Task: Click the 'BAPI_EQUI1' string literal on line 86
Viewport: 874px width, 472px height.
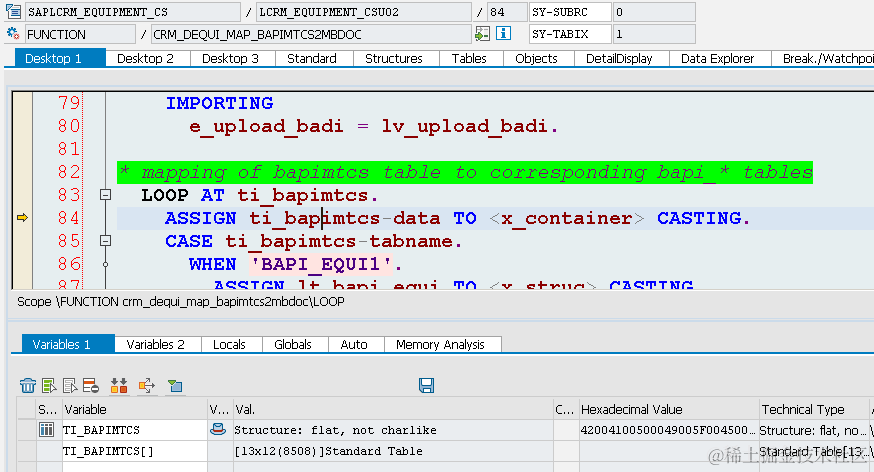Action: click(x=321, y=264)
